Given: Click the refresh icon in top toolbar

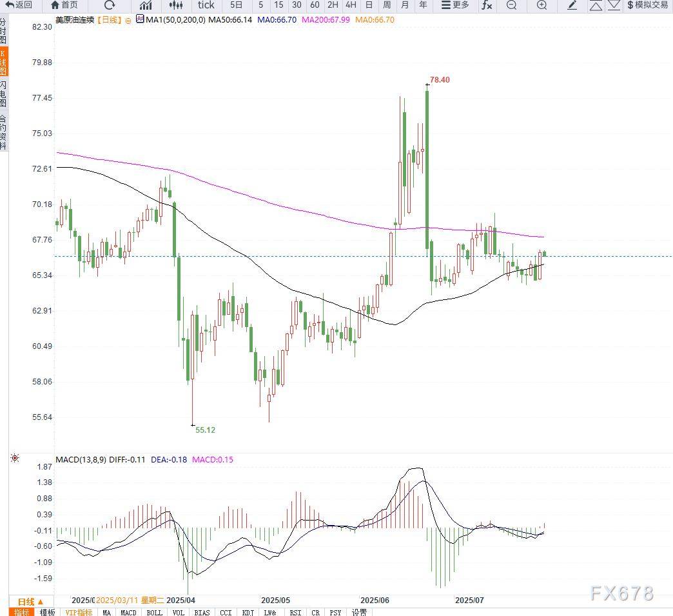Looking at the screenshot, I should coord(110,5).
